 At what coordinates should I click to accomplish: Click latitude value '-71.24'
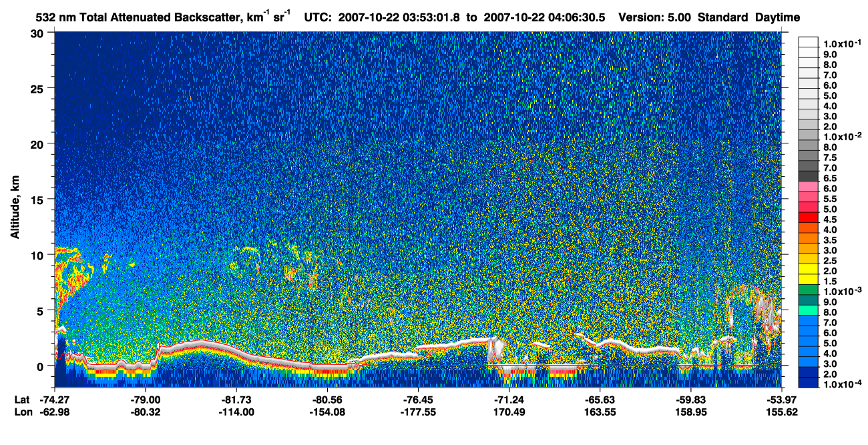point(508,400)
